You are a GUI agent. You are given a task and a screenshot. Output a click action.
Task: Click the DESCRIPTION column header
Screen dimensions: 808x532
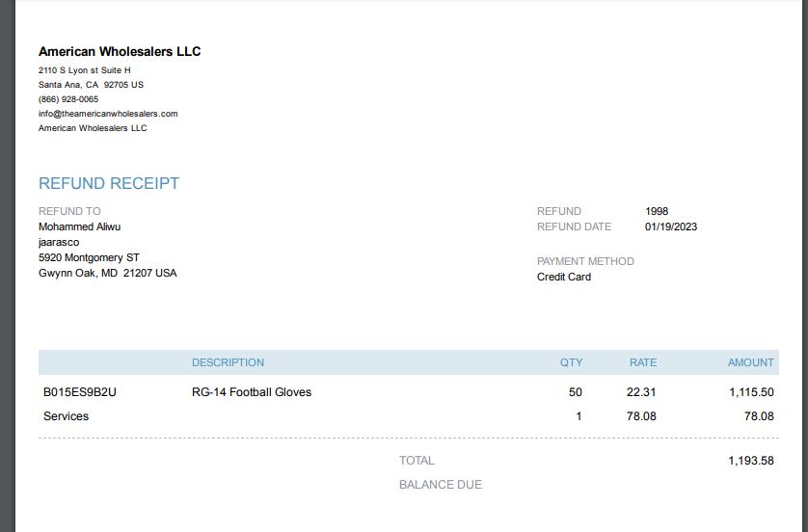[228, 362]
